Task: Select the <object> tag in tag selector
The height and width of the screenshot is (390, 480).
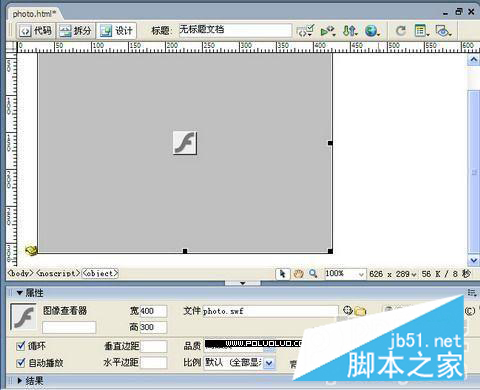Action: pyautogui.click(x=100, y=273)
